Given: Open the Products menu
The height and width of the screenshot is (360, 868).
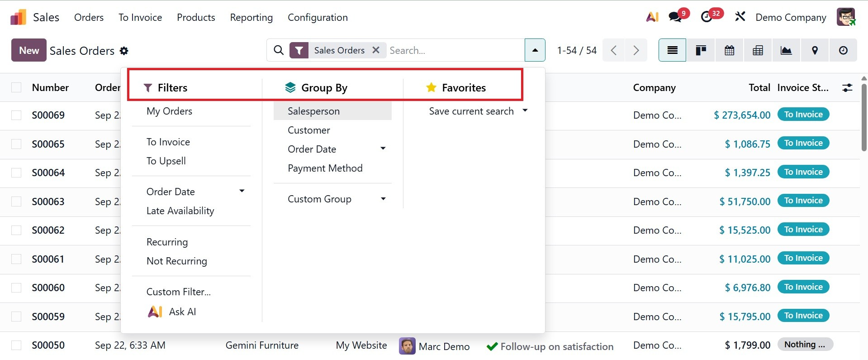Looking at the screenshot, I should coord(196,17).
